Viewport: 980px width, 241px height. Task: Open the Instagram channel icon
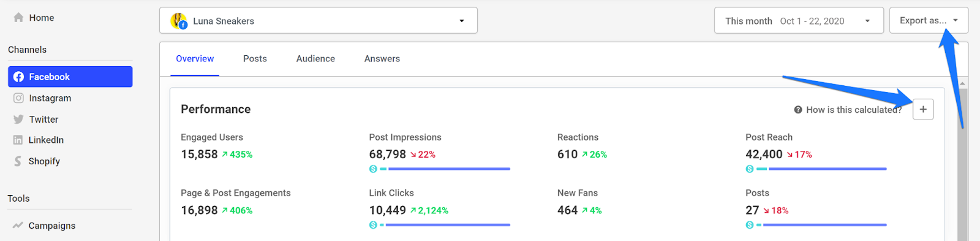tap(18, 98)
